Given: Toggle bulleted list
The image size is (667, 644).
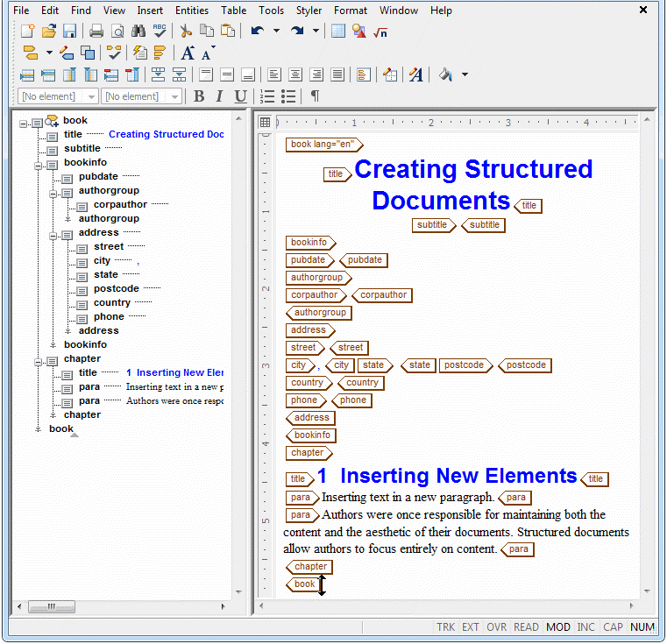Looking at the screenshot, I should coord(288,96).
